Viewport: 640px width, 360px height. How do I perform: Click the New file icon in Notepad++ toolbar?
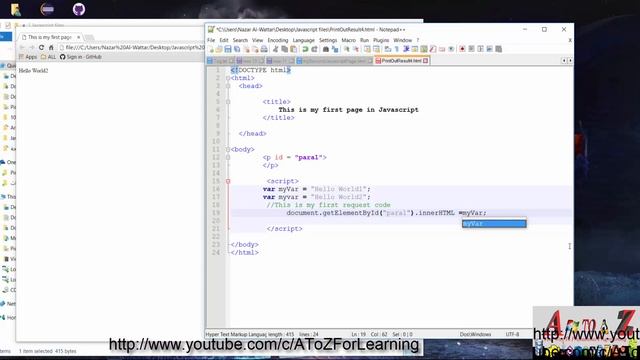pyautogui.click(x=211, y=49)
